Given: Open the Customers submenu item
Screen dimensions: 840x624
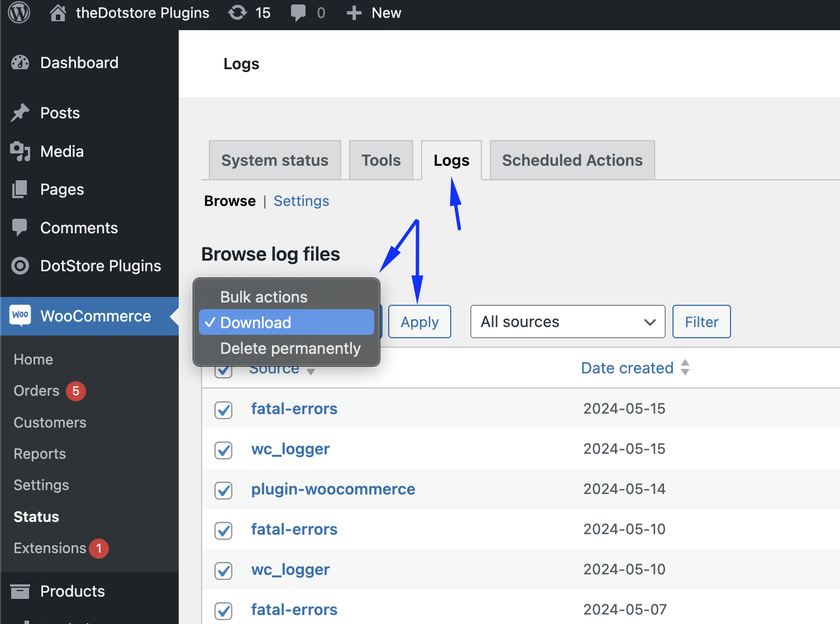Looking at the screenshot, I should click(50, 423).
